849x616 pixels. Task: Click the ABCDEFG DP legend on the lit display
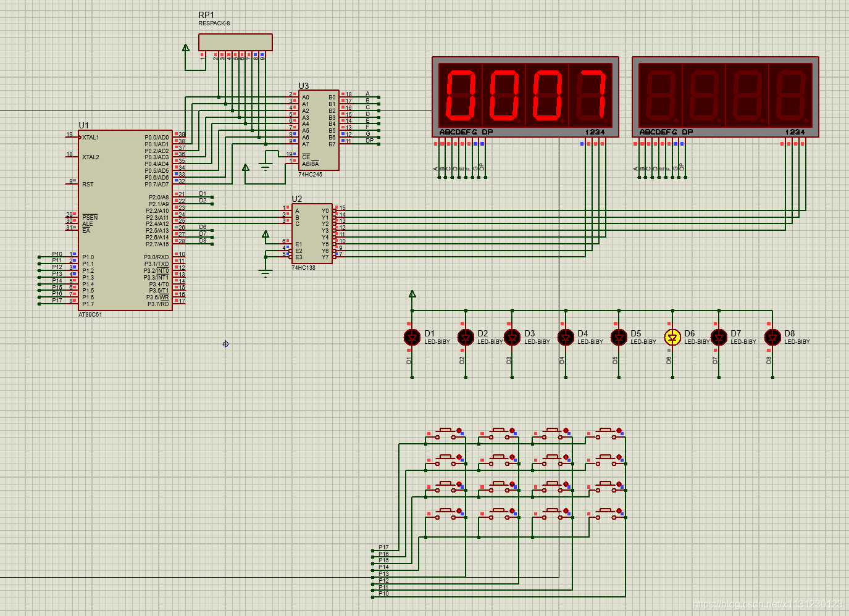coord(466,132)
